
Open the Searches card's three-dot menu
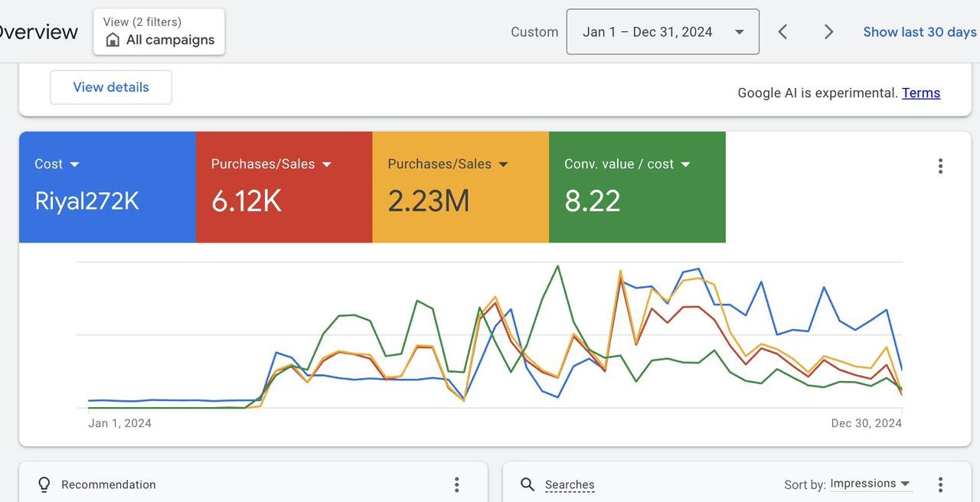pos(940,484)
